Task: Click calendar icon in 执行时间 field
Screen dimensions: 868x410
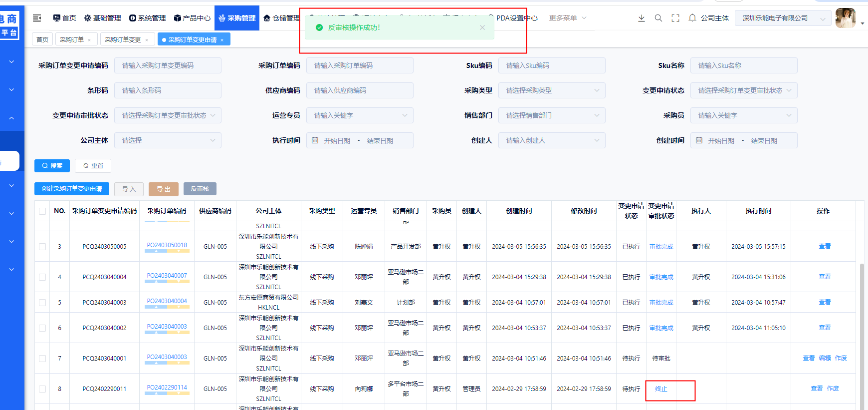Action: tap(315, 140)
